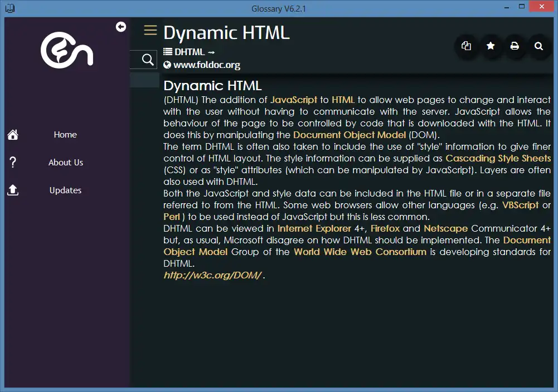Image resolution: width=558 pixels, height=392 pixels.
Task: Open search via toolbar magnifier
Action: click(x=539, y=46)
